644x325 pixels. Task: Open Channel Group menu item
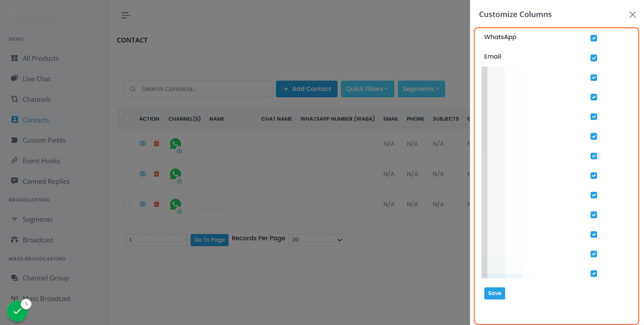click(x=46, y=278)
